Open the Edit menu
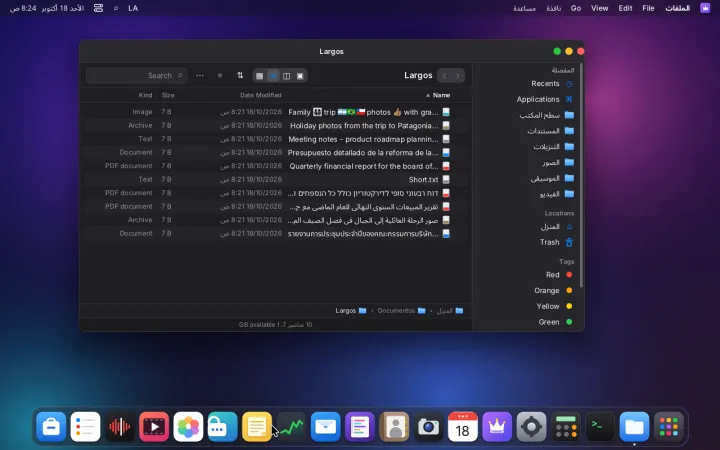Viewport: 720px width, 450px height. pos(625,8)
